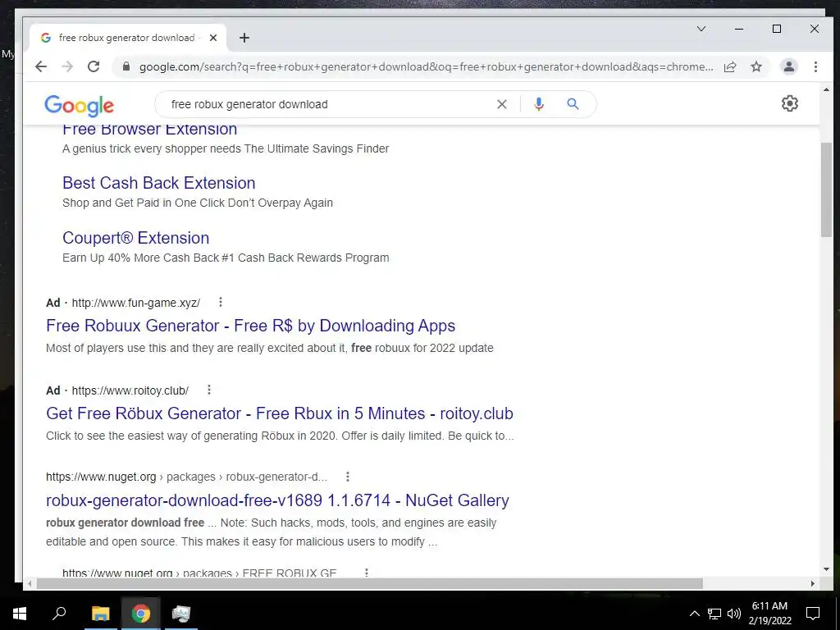Select the free robux generator download tab
Screen dimensions: 840x630
(x=127, y=38)
